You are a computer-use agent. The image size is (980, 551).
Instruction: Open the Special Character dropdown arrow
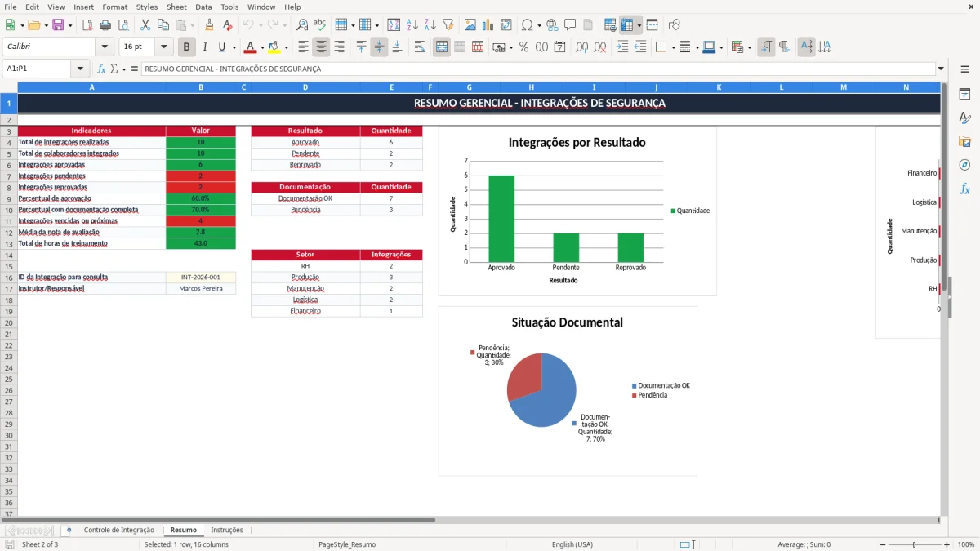point(539,25)
